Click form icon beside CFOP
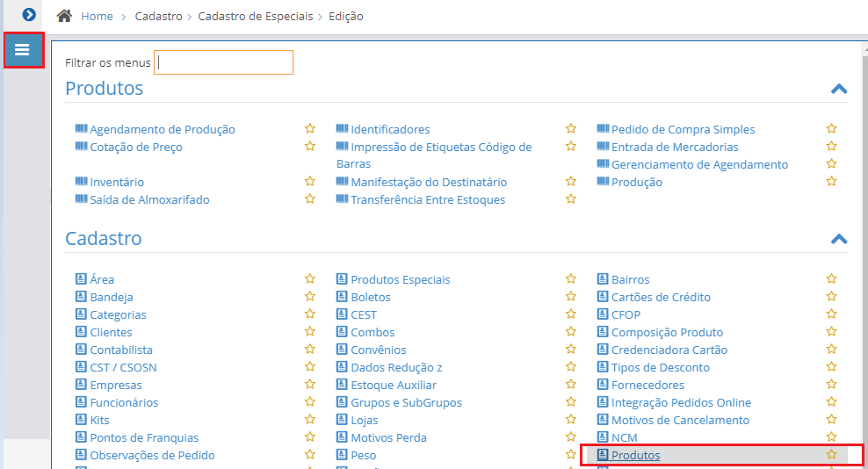The width and height of the screenshot is (868, 469). pyautogui.click(x=603, y=314)
